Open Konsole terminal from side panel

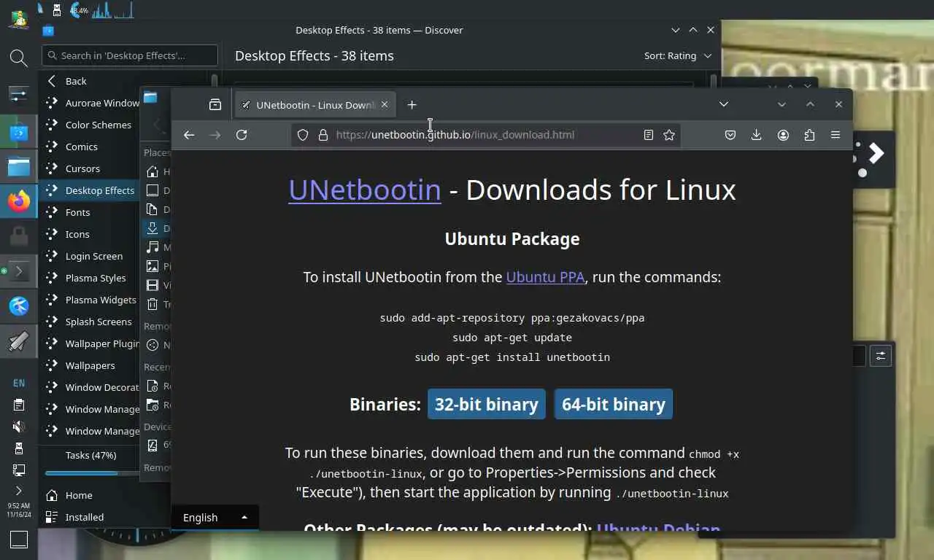[x=19, y=271]
